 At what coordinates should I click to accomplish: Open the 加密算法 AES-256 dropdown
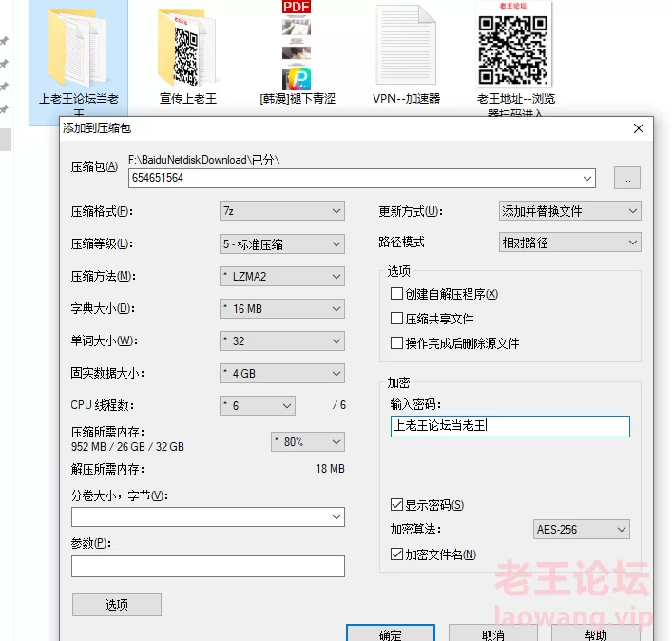tap(582, 530)
